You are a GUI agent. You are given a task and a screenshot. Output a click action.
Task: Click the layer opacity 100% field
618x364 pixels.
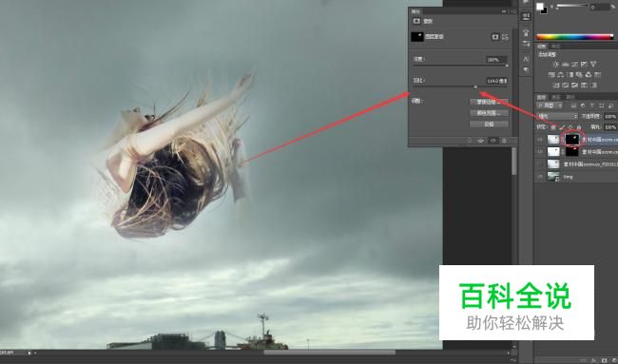point(610,117)
